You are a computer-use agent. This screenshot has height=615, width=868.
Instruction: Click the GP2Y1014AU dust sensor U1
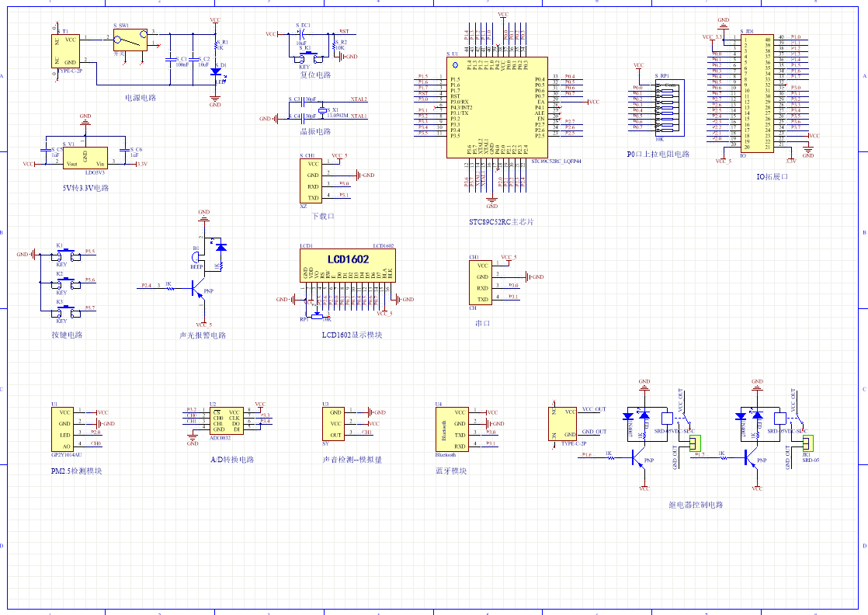65,429
